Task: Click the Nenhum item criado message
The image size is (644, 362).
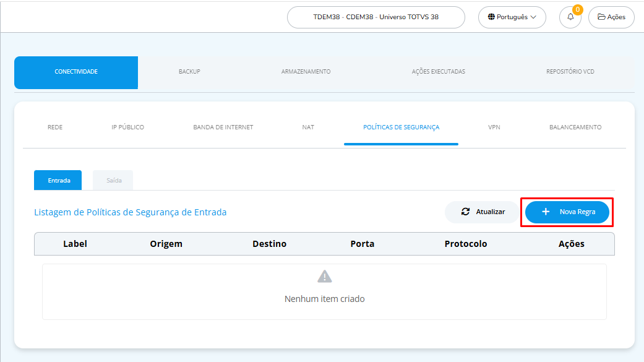Action: click(324, 299)
